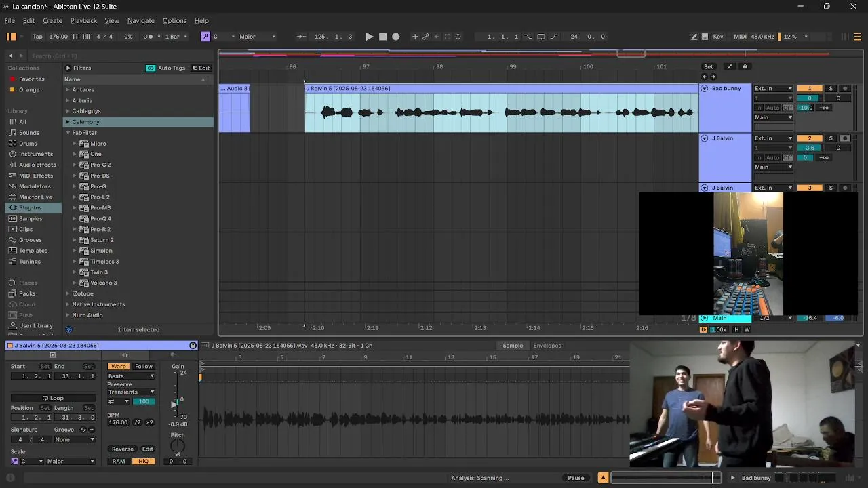This screenshot has width=868, height=488.
Task: Enable Draw Mode pencil icon
Action: [x=694, y=37]
